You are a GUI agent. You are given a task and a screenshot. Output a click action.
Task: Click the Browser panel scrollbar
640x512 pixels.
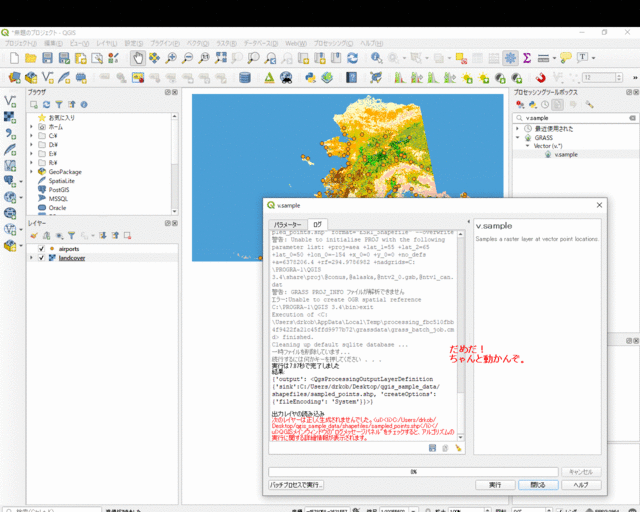coord(174,164)
